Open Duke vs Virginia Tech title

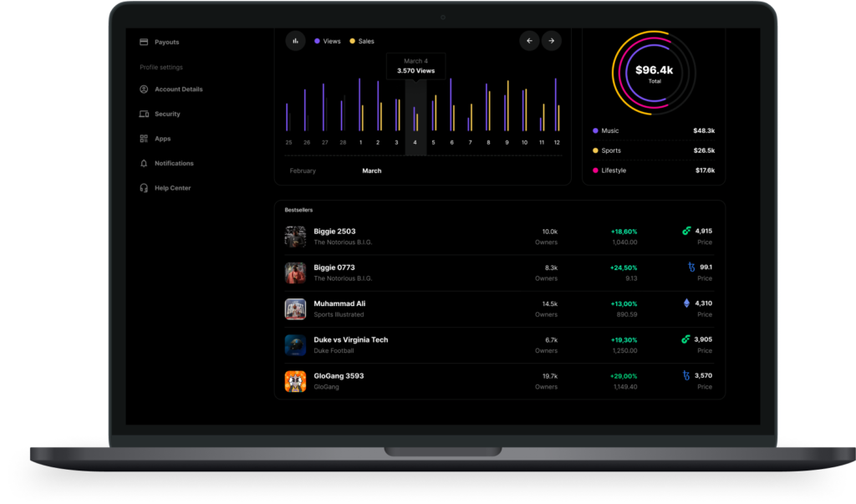[351, 339]
